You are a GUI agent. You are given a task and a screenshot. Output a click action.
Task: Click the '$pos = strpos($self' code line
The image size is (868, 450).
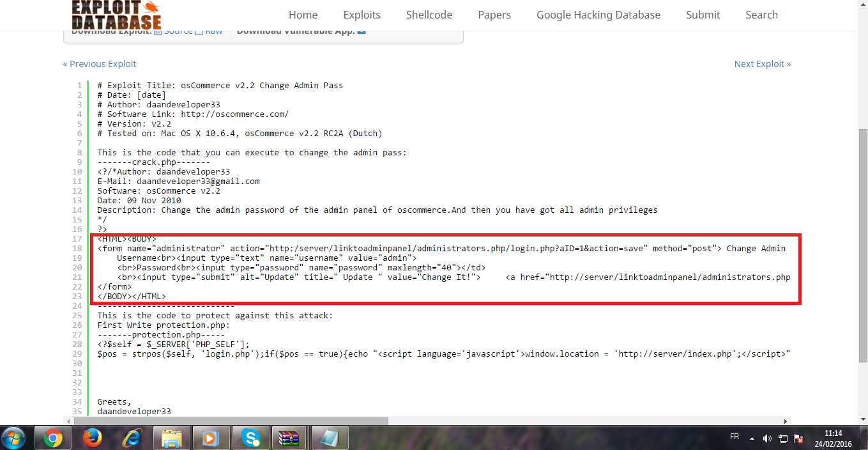tap(444, 353)
